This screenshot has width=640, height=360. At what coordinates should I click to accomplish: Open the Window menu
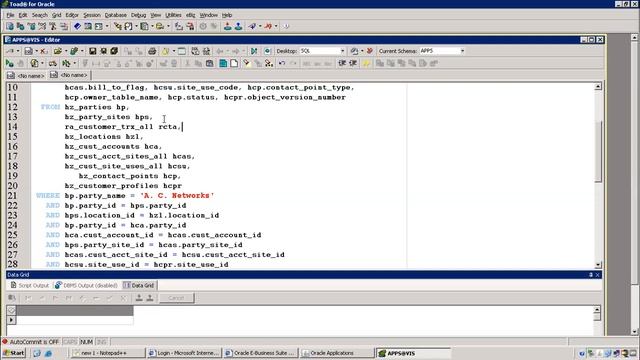point(209,15)
